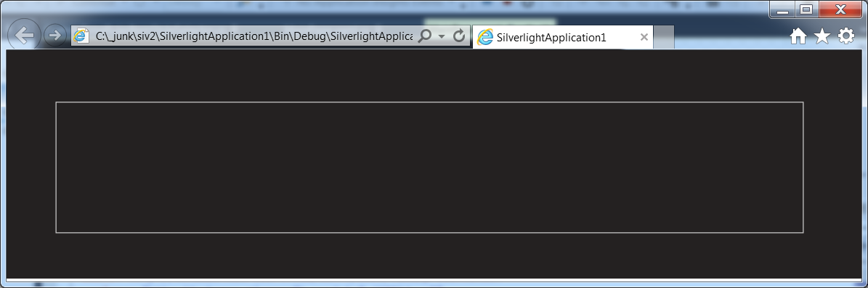Minimize the Internet Explorer window
The width and height of the screenshot is (868, 288).
pyautogui.click(x=782, y=10)
